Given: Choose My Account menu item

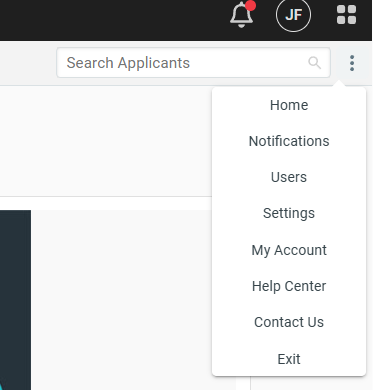Looking at the screenshot, I should (289, 250).
